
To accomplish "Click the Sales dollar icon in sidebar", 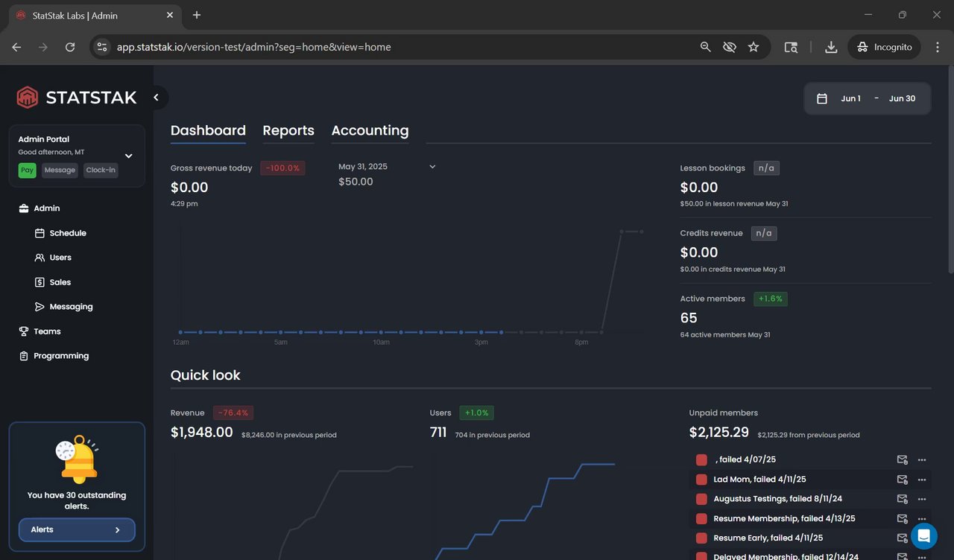I will pos(40,282).
